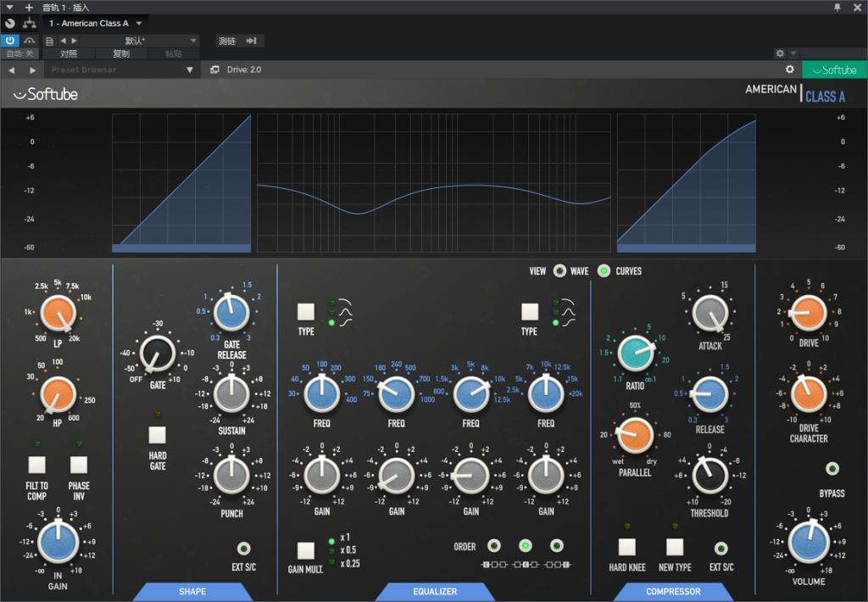Select next preset left of Preset Browser
The image size is (868, 602).
pos(33,70)
